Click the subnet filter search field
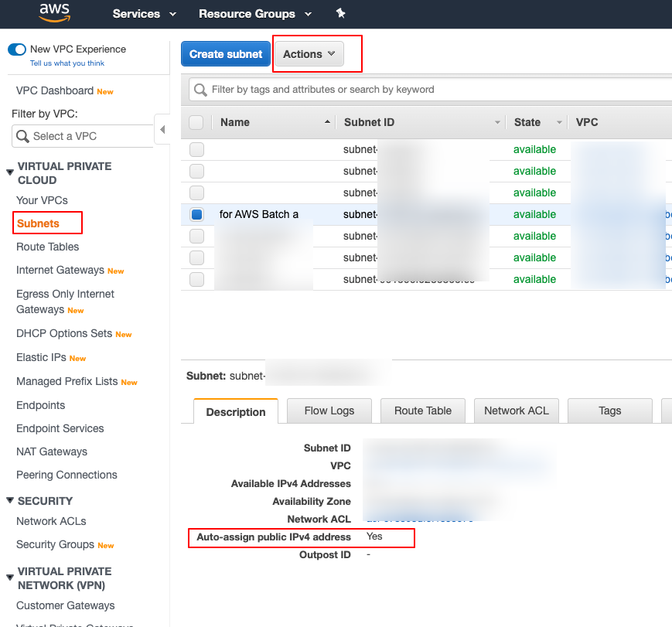This screenshot has width=672, height=627. point(431,90)
